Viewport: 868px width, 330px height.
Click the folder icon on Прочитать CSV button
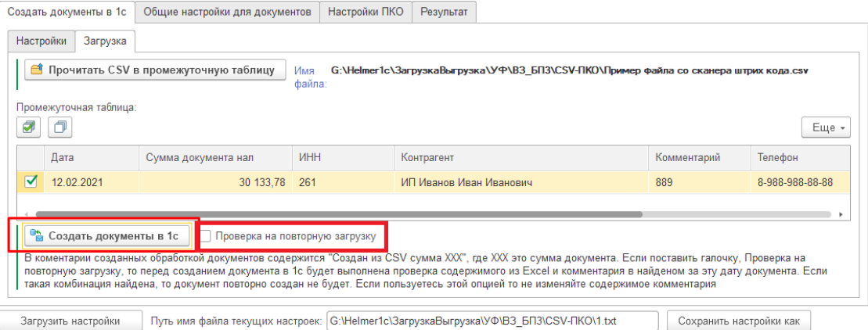37,70
